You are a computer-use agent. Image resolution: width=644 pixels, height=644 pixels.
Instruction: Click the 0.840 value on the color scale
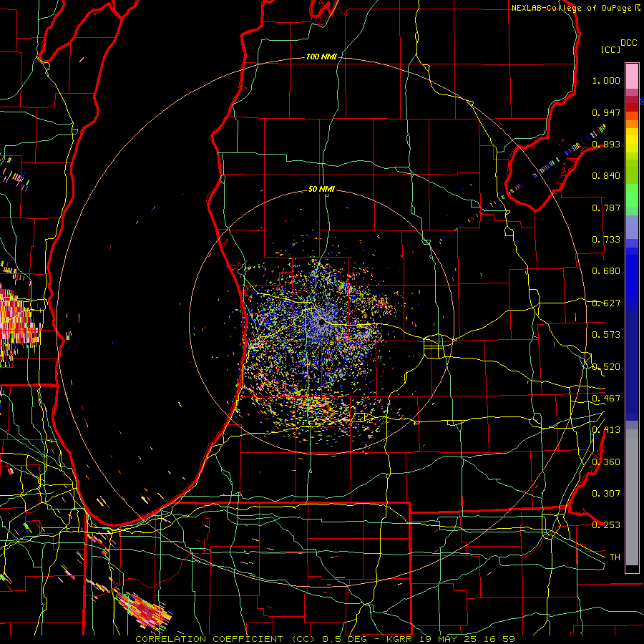pos(606,176)
